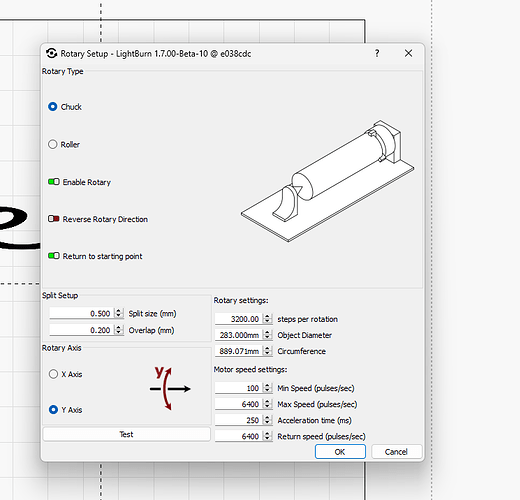This screenshot has height=500, width=520.
Task: Click the Object Diameter field
Action: click(x=239, y=335)
